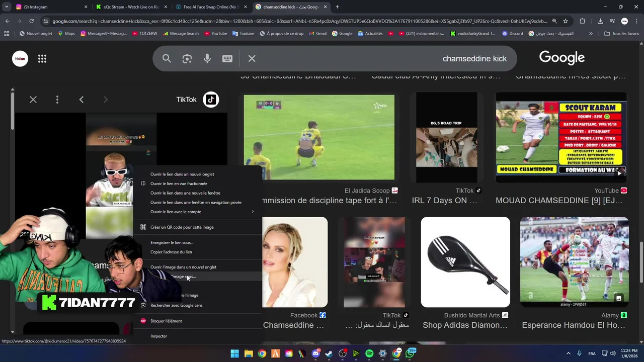Open the bookmarks apps grid icon

(7, 34)
